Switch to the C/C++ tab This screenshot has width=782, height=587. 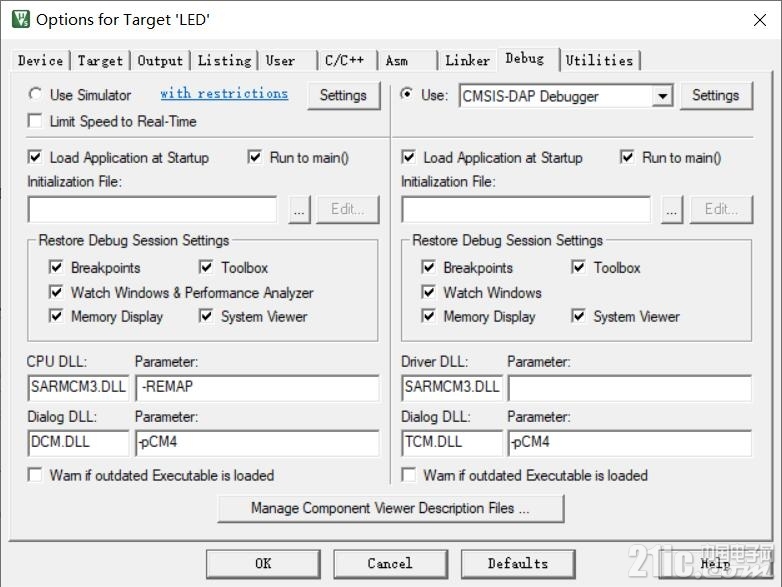(x=345, y=60)
